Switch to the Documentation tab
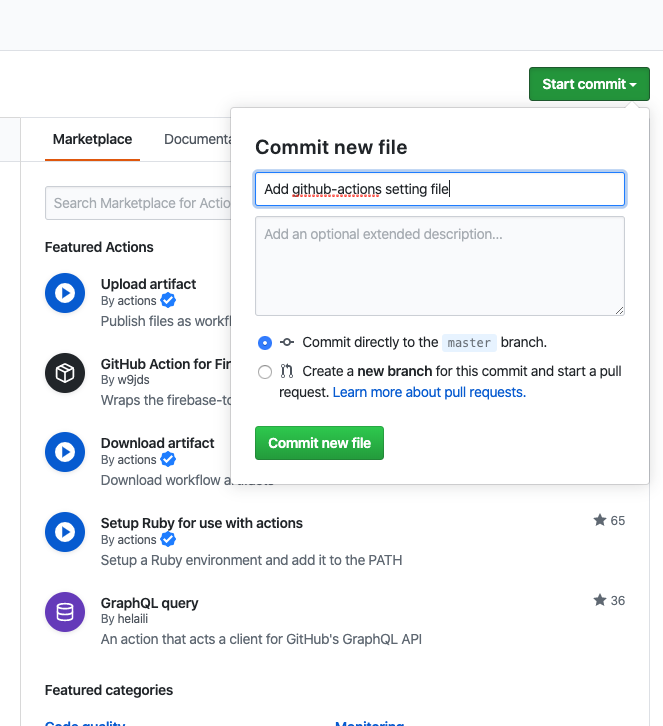 tap(198, 139)
